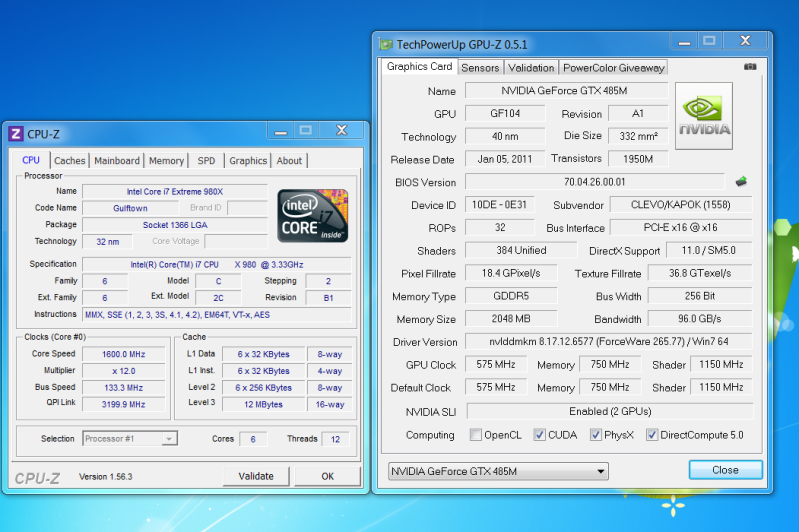Switch to the Sensors tab in GPU-Z
The image size is (799, 532).
[x=480, y=68]
